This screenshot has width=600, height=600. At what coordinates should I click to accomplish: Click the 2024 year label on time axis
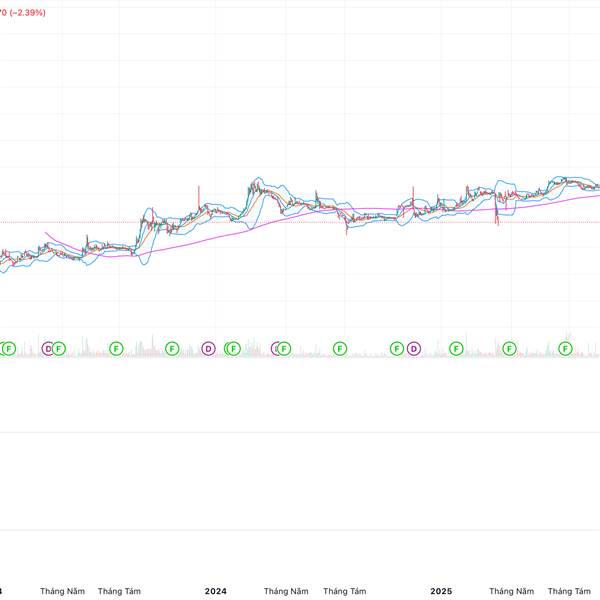(215, 591)
